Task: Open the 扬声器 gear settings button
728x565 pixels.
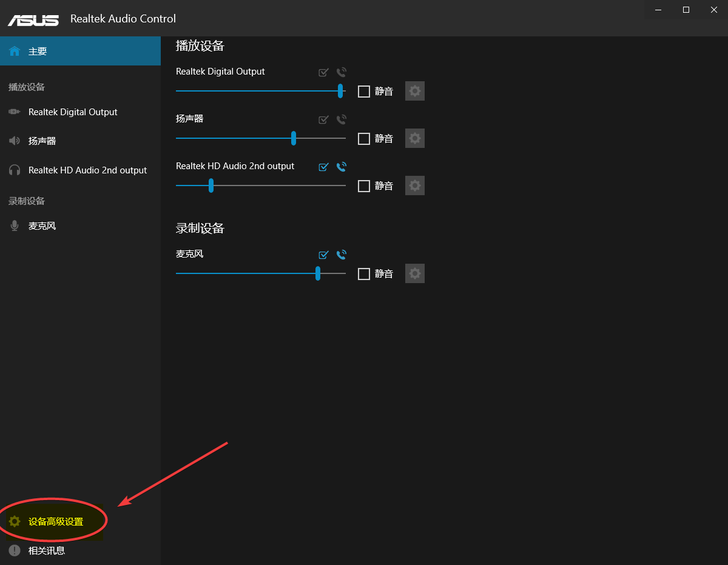Action: tap(415, 138)
